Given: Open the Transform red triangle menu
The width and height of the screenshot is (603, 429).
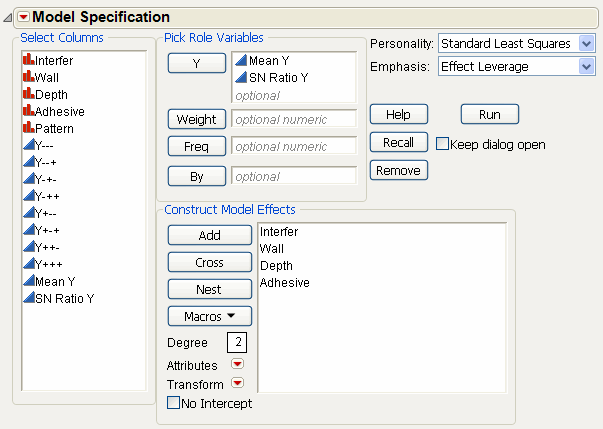Looking at the screenshot, I should point(237,384).
